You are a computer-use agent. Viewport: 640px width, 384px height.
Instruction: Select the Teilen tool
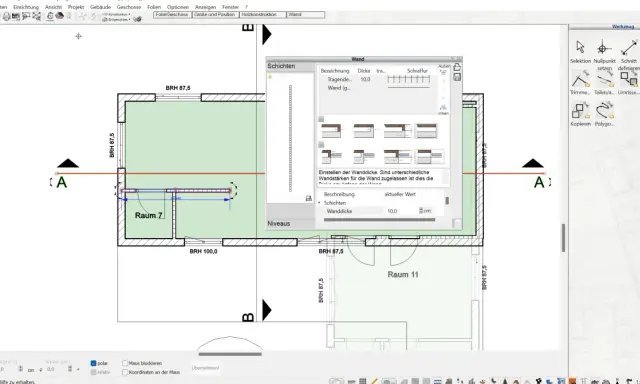604,79
